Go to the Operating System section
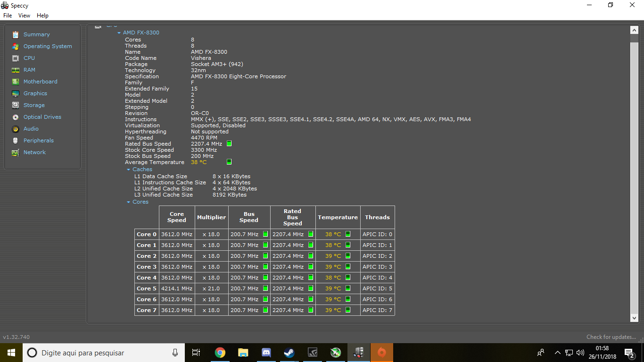This screenshot has height=362, width=644. 48,46
